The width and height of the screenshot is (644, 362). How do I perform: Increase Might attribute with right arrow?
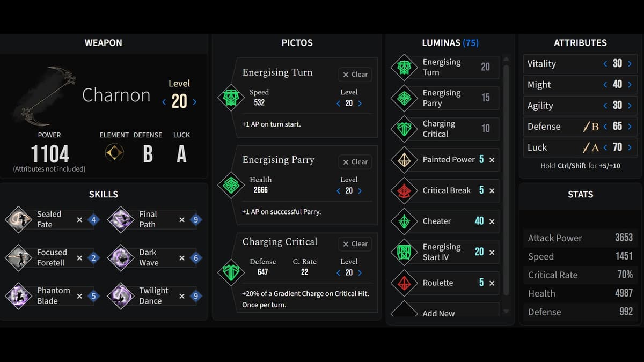click(630, 85)
